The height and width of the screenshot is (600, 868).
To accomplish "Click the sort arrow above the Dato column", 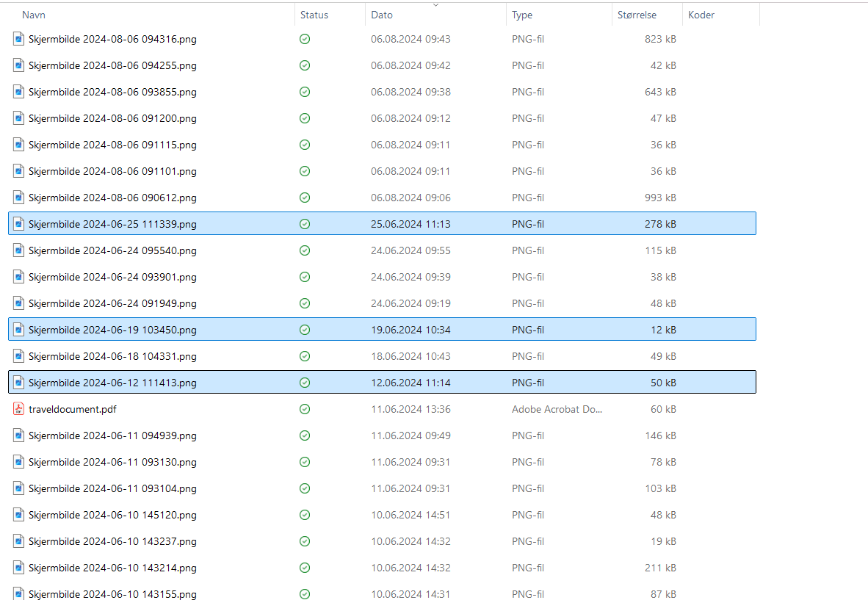I will pos(435,5).
